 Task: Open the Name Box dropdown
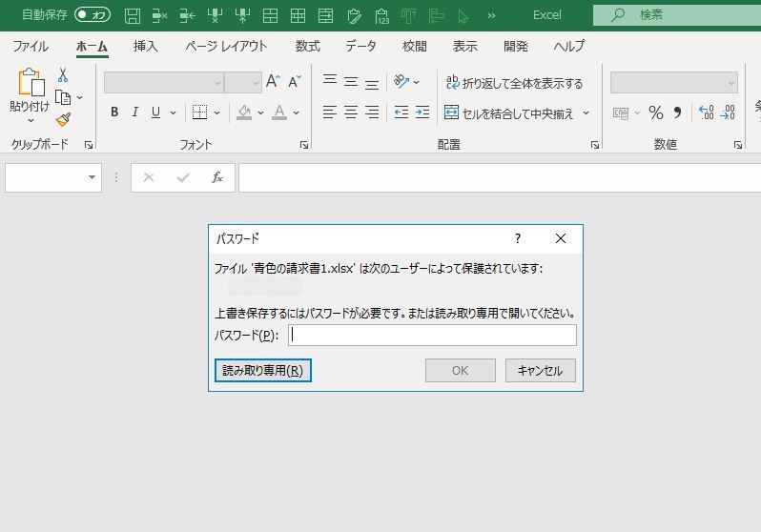92,177
